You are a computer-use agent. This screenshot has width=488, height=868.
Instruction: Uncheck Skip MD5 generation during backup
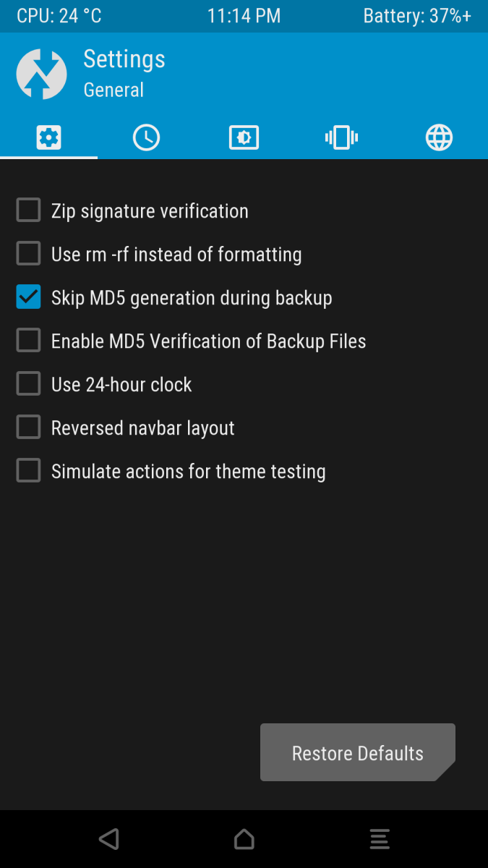pyautogui.click(x=29, y=298)
